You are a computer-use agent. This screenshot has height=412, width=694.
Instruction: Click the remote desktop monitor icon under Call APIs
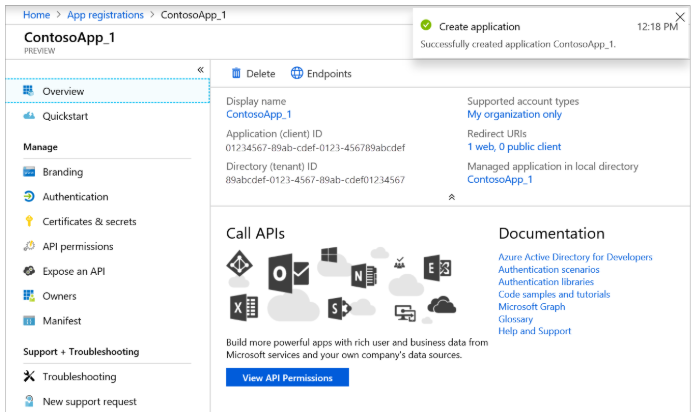405,313
